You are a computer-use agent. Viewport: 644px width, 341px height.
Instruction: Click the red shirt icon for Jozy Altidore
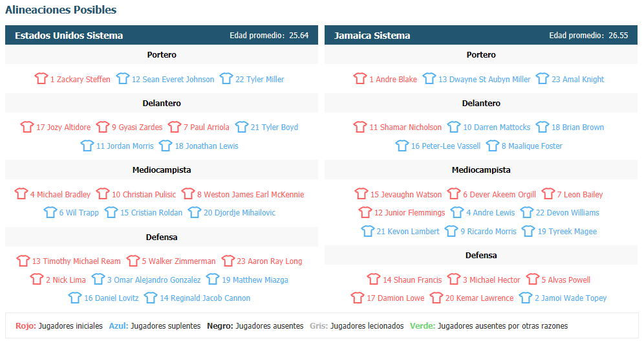(x=27, y=127)
